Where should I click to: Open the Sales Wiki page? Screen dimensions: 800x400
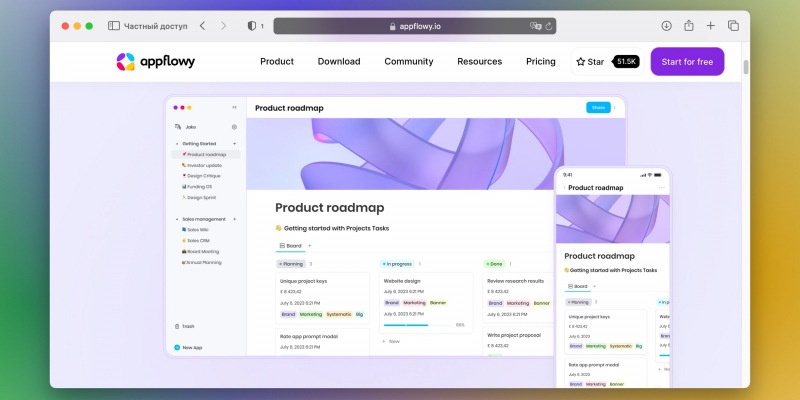pos(195,230)
